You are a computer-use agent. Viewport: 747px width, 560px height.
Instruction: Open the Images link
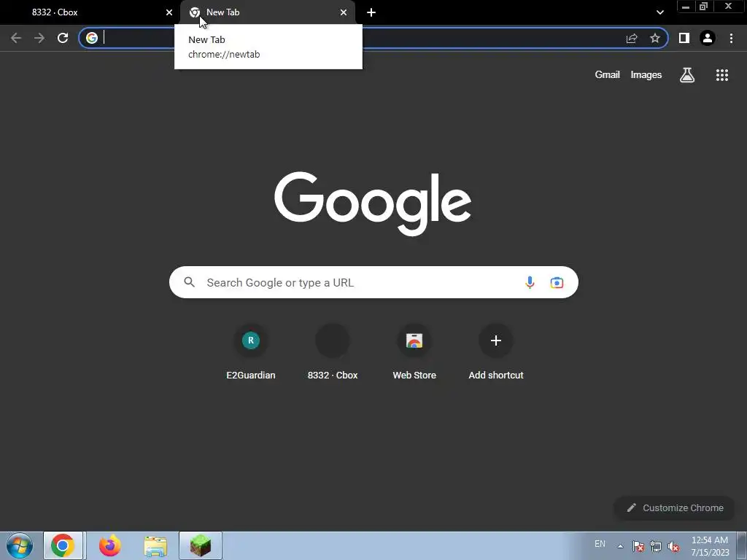[x=646, y=75]
